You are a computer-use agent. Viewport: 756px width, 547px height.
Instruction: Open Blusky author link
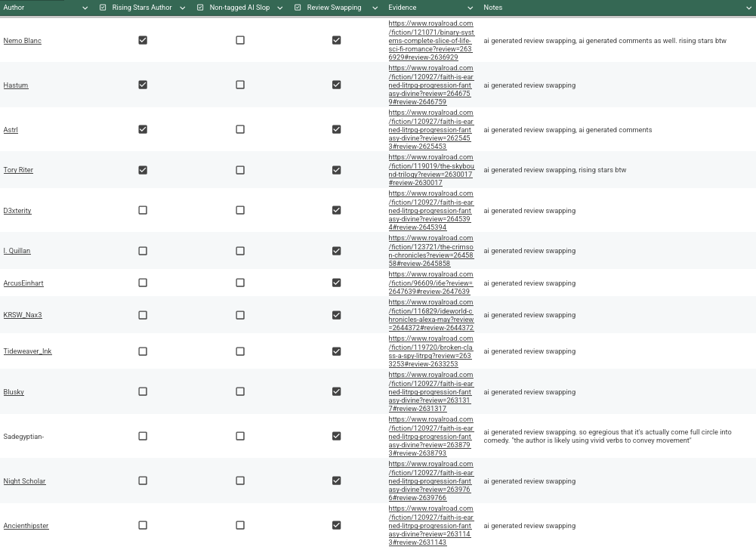pyautogui.click(x=14, y=392)
